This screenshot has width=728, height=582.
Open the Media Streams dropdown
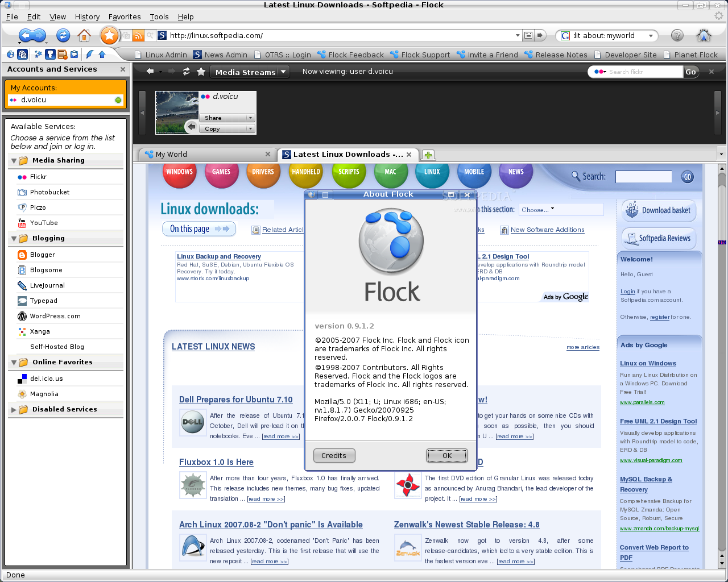pyautogui.click(x=250, y=72)
